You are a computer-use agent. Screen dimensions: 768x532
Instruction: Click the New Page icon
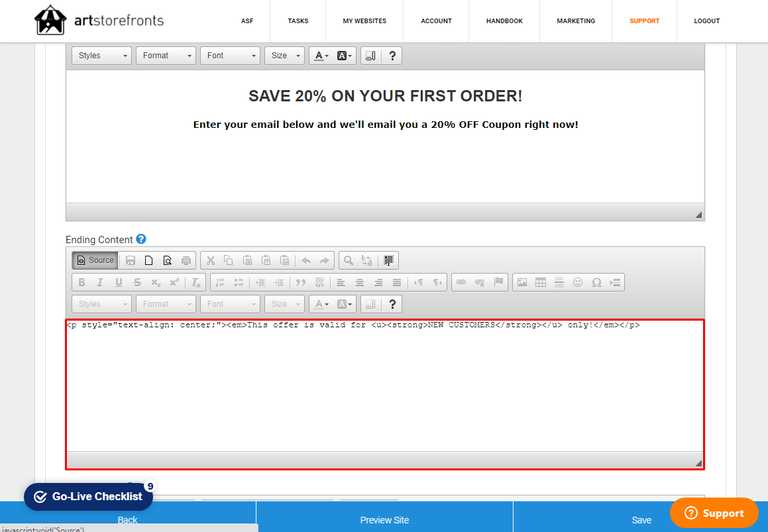click(149, 260)
